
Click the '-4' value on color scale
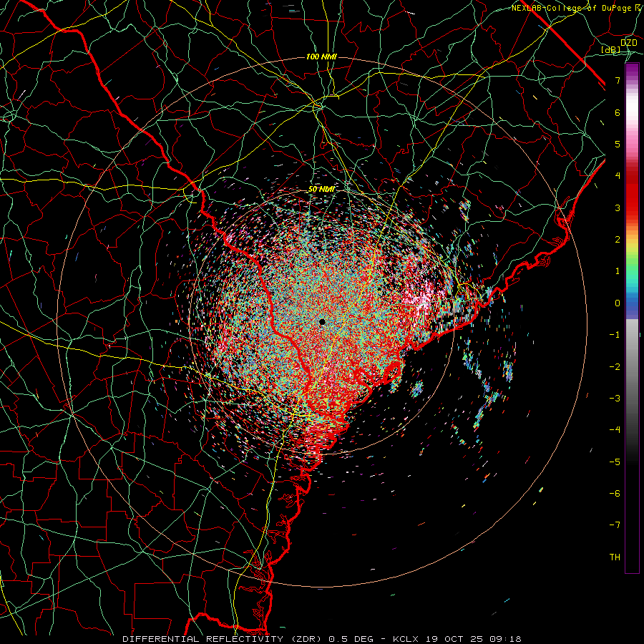pos(615,430)
